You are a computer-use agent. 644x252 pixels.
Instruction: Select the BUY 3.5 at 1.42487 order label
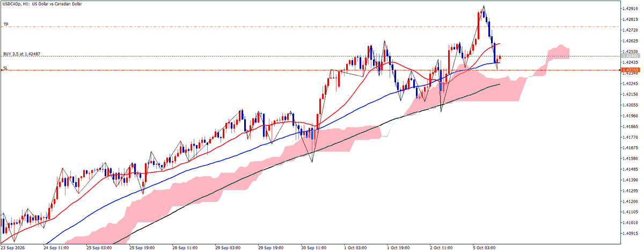(21, 54)
